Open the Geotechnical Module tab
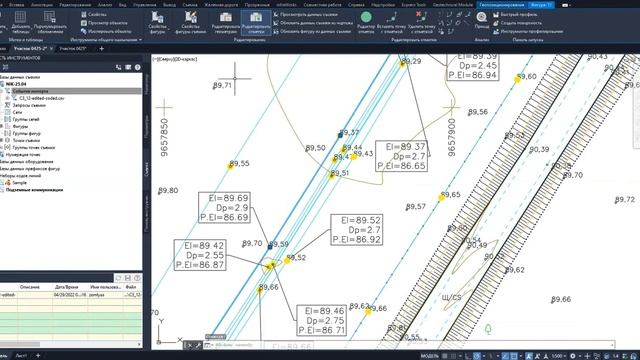Screen dimensions: 640x360 (x=453, y=5)
